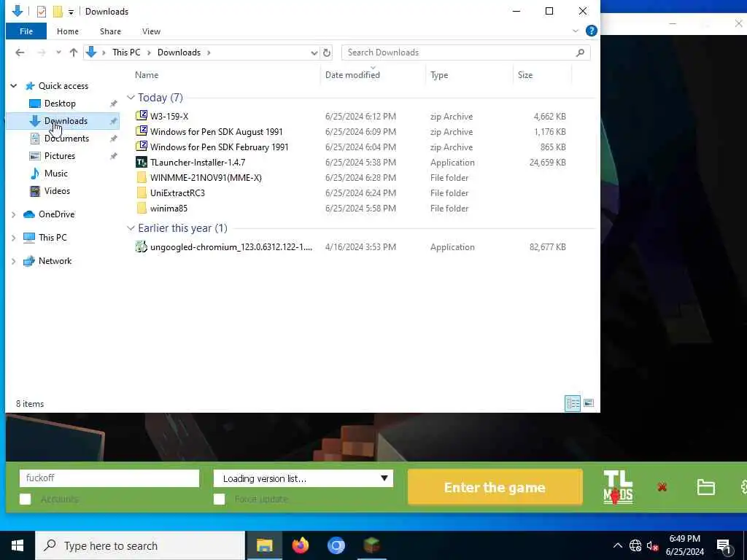
Task: Click the Up to parent folder arrow
Action: coord(74,52)
